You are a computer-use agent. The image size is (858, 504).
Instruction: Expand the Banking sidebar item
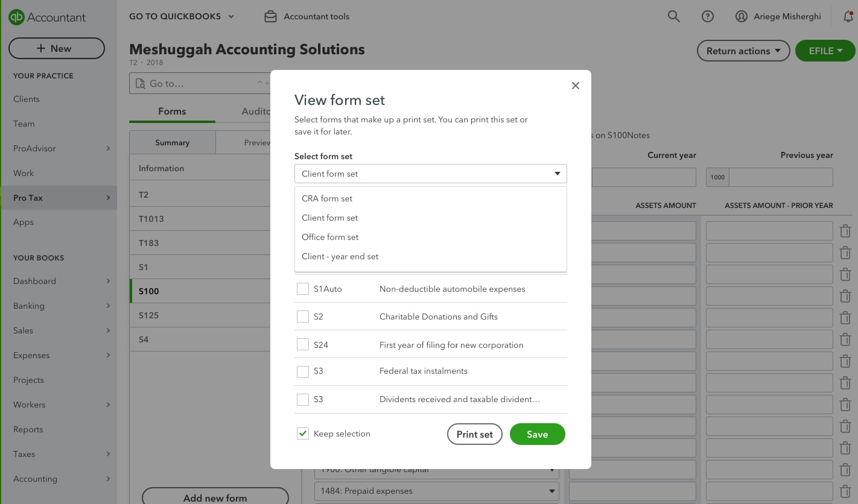[59, 306]
